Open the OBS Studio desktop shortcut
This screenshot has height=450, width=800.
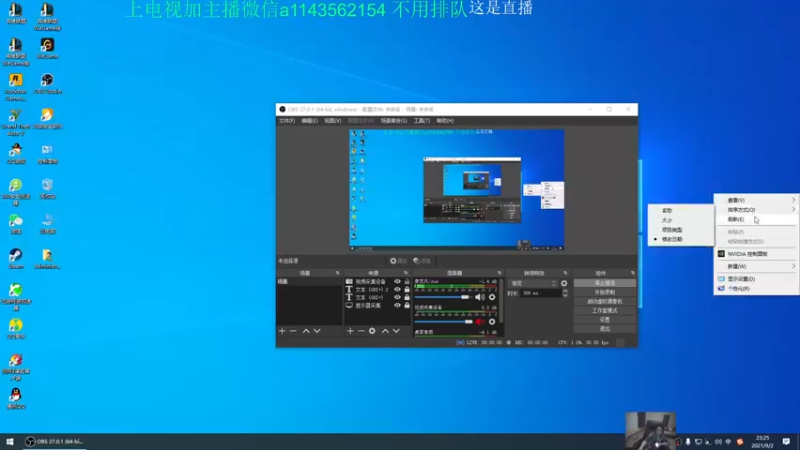click(47, 84)
